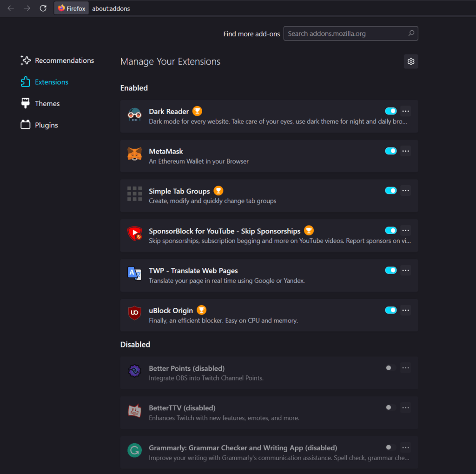
Task: Open SponsorBlock for YouTube details via name
Action: [225, 231]
